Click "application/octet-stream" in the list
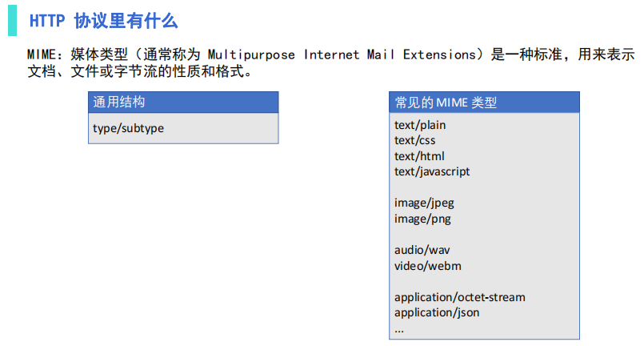The image size is (644, 346). tap(459, 297)
